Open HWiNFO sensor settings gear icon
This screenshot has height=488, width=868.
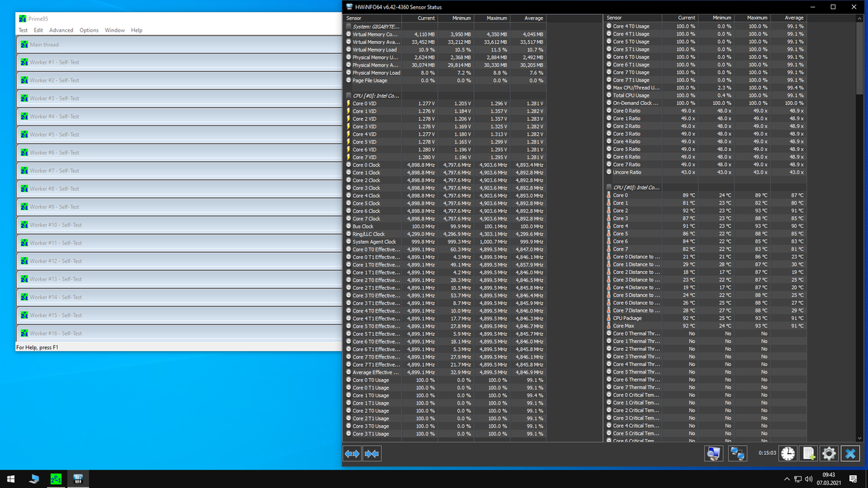click(829, 453)
